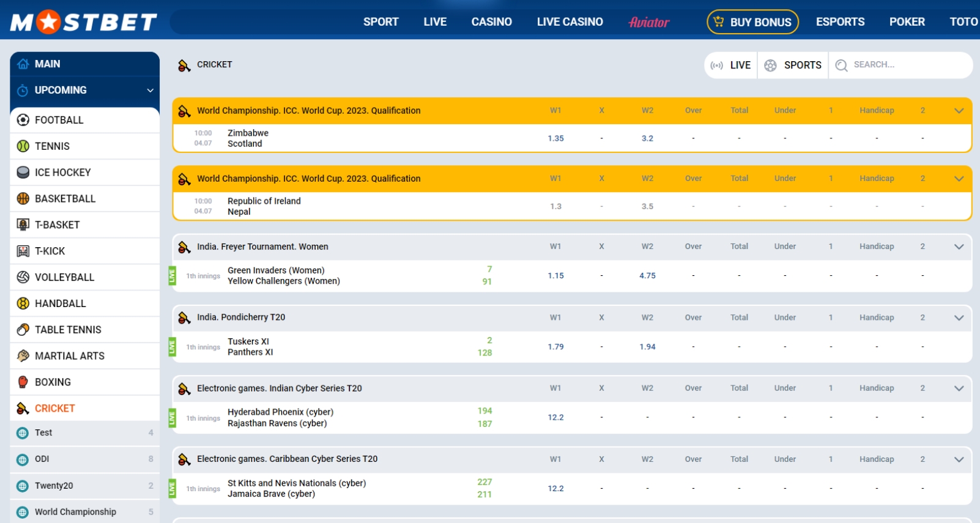The height and width of the screenshot is (523, 980).
Task: Collapse the India Freyer Tournament Women section
Action: coord(959,247)
